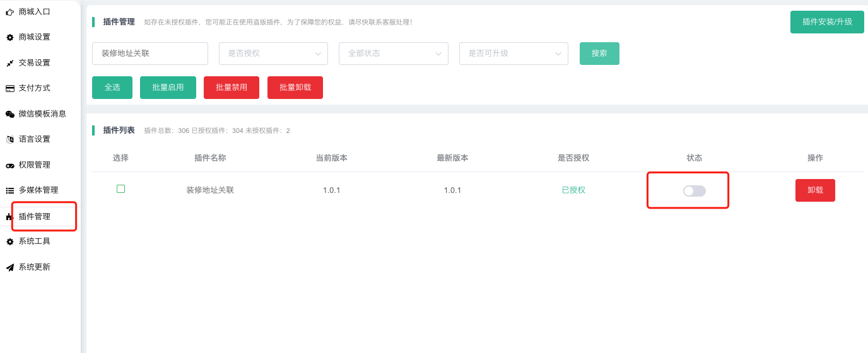
Task: Click the 系统更新 paper plane icon
Action: 9,267
